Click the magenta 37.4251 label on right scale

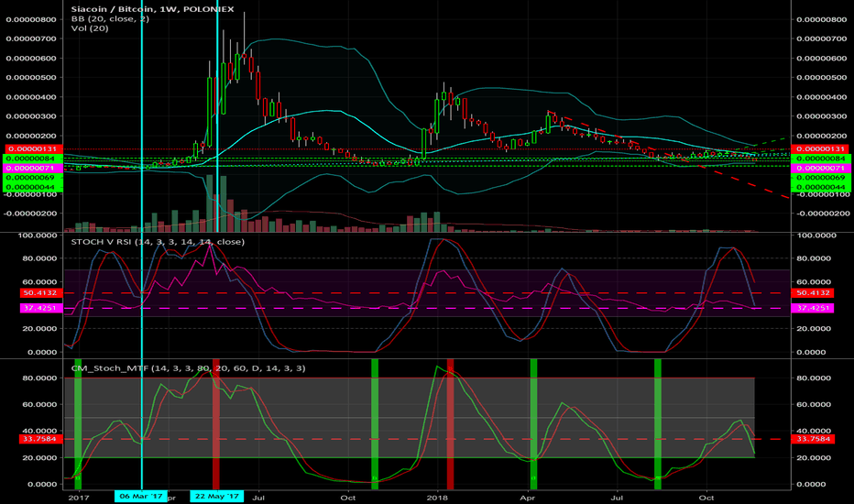(x=813, y=309)
